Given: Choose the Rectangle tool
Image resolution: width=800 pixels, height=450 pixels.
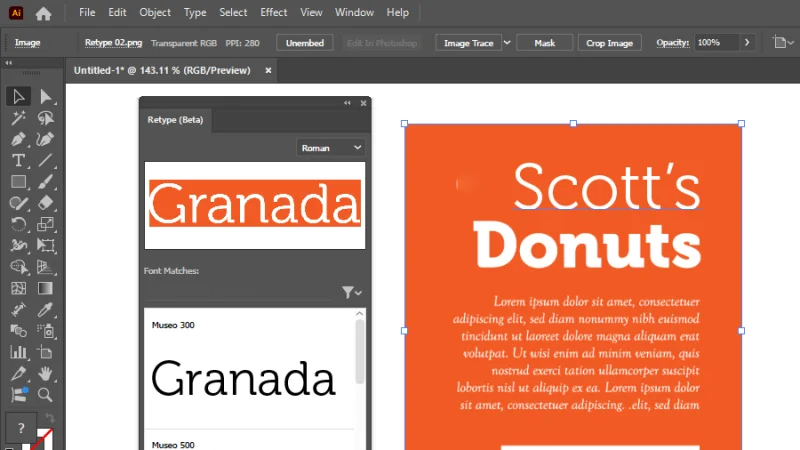Looking at the screenshot, I should [x=18, y=182].
